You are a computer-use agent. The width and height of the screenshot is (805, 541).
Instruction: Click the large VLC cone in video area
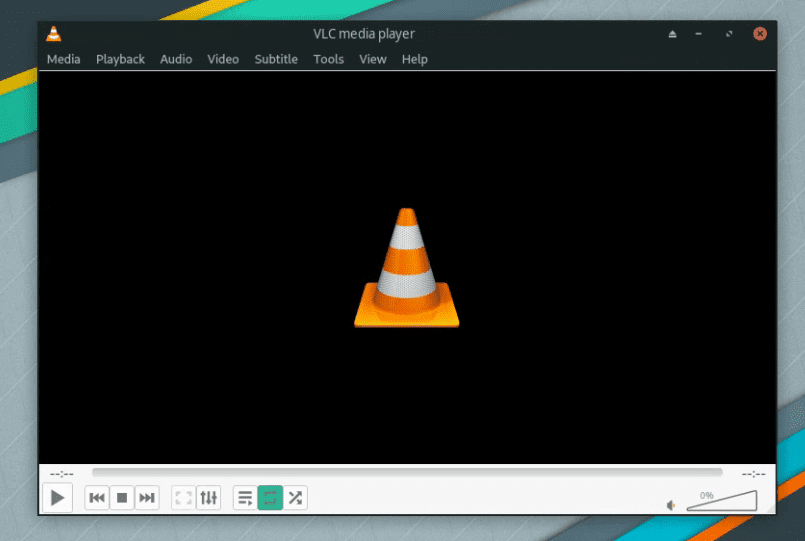(407, 267)
